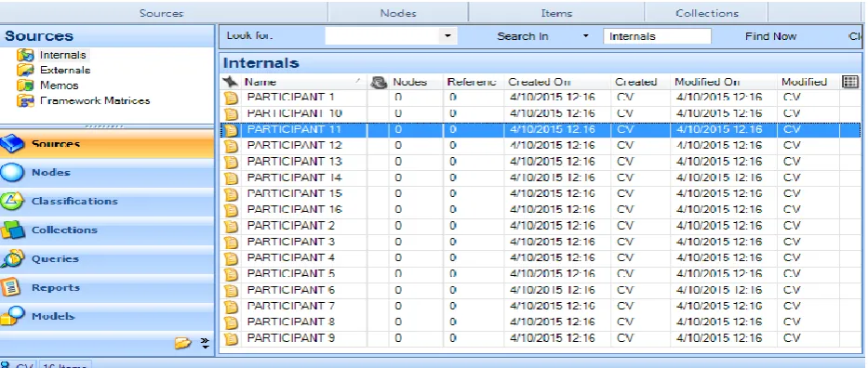Select PARTICIPANT 15 row
The width and height of the screenshot is (868, 368).
click(541, 194)
